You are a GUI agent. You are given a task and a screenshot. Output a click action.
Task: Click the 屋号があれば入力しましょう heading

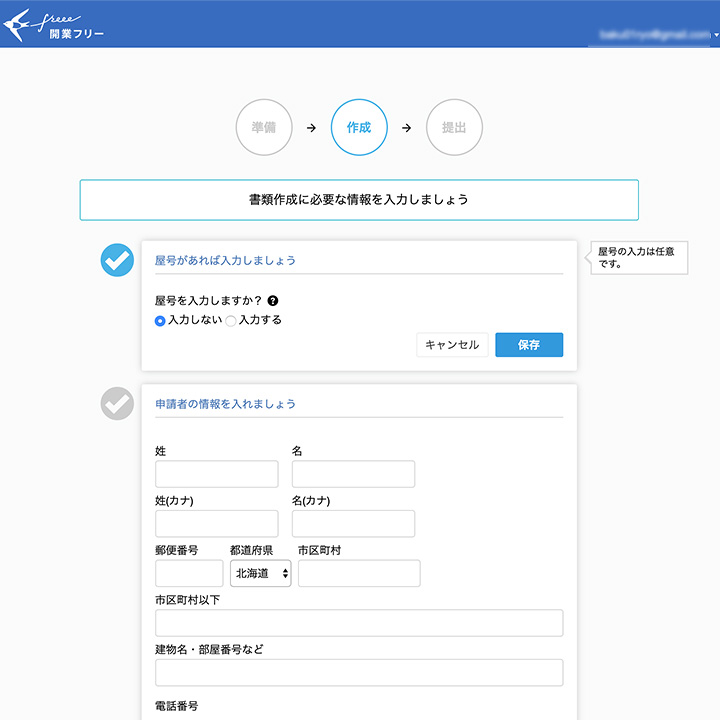(225, 260)
